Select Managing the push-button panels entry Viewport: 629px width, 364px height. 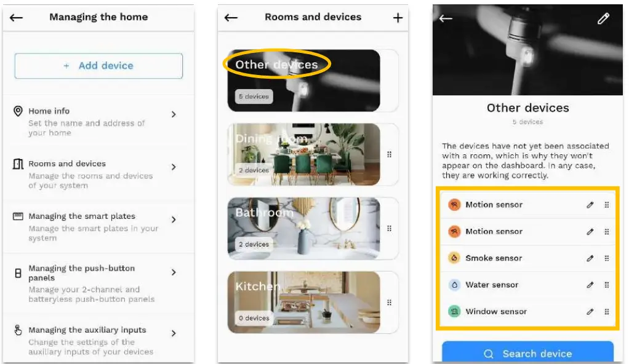tap(98, 283)
